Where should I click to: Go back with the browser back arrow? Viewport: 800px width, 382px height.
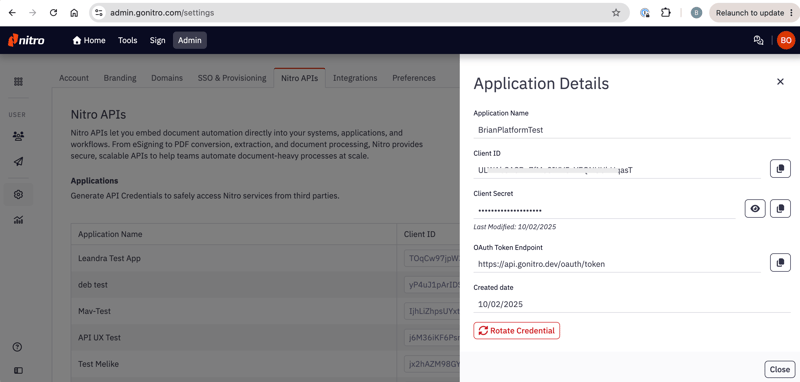(12, 13)
